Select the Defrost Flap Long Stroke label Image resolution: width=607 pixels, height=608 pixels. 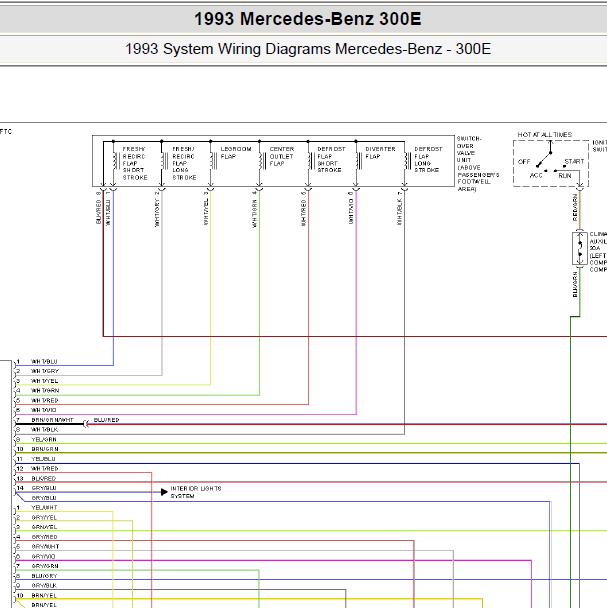(x=428, y=159)
